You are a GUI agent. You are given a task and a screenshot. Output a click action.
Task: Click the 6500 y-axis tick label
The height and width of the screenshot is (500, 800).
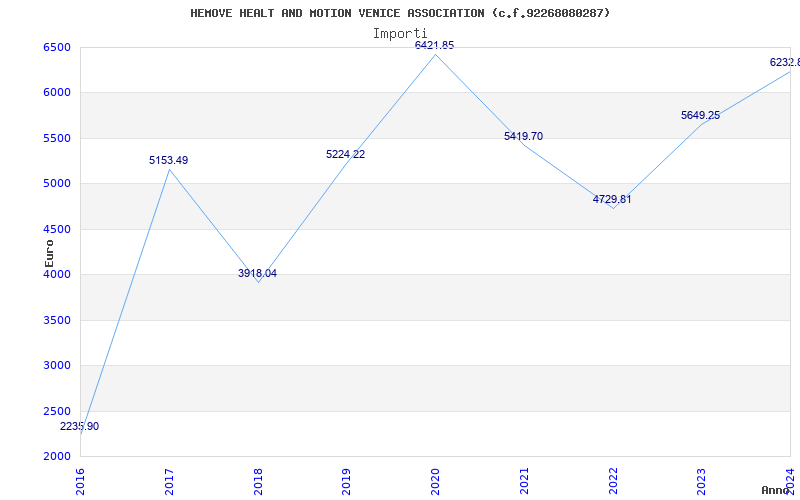(x=59, y=47)
